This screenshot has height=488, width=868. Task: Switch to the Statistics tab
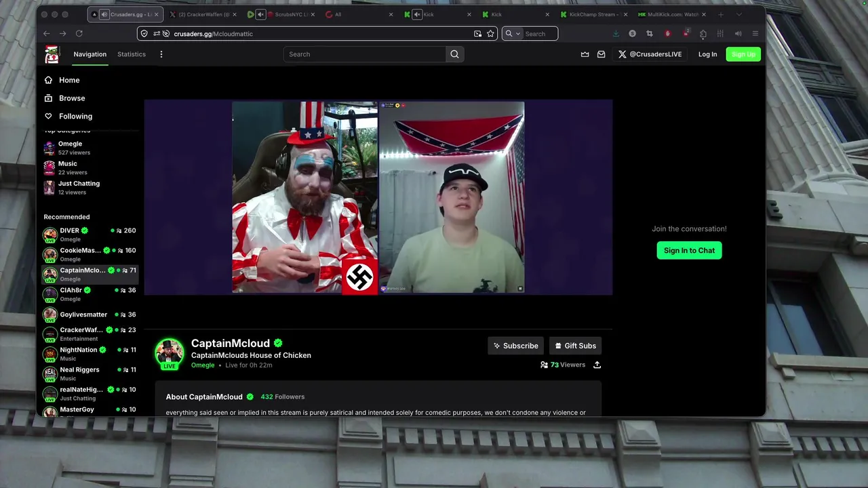(x=132, y=54)
